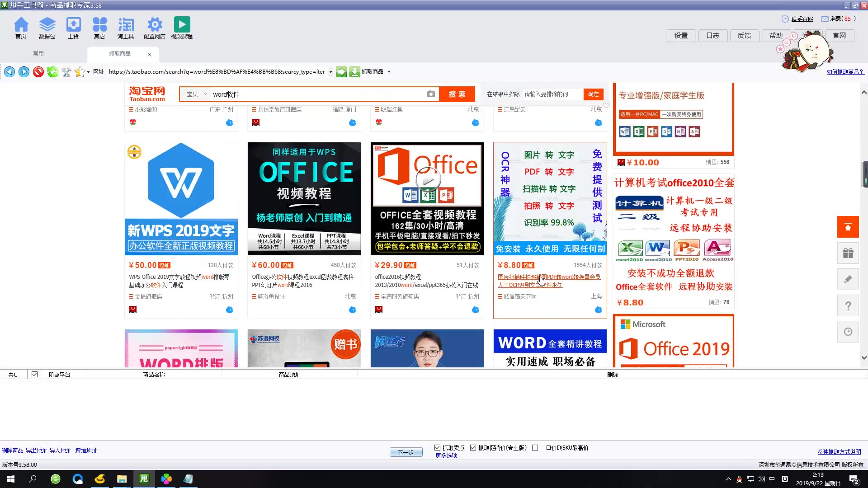
Task: Click the 下一步 next step button
Action: click(x=406, y=452)
